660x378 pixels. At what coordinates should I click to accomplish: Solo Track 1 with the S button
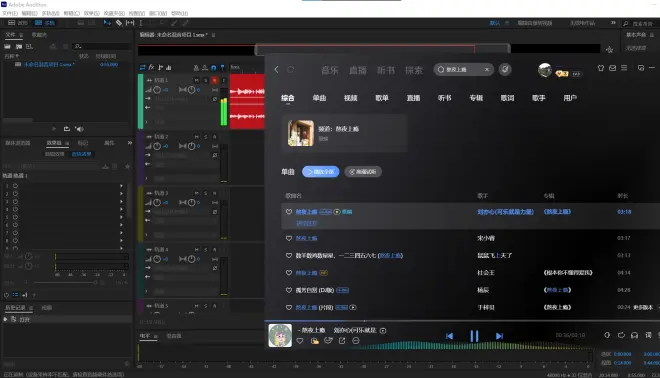(206, 80)
